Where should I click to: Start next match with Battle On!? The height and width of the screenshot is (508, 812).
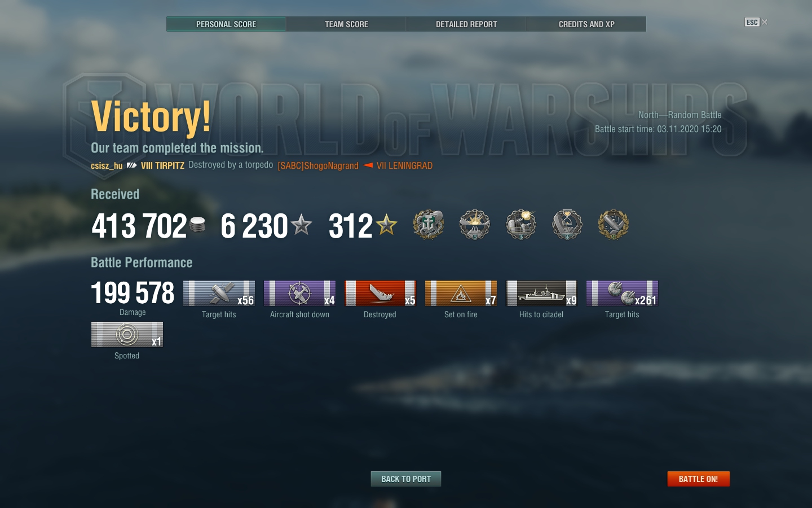tap(698, 479)
